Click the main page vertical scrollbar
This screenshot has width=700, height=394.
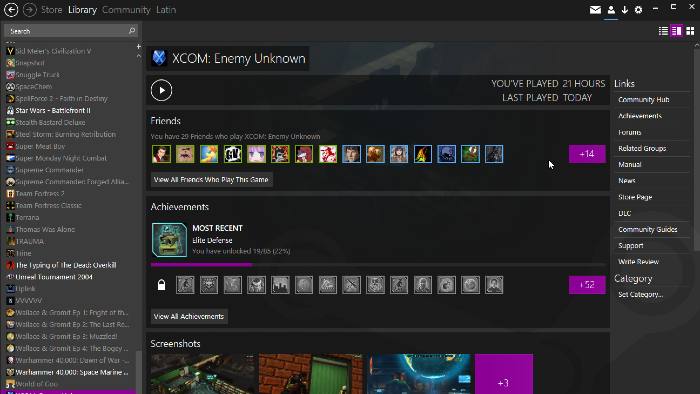click(x=697, y=149)
